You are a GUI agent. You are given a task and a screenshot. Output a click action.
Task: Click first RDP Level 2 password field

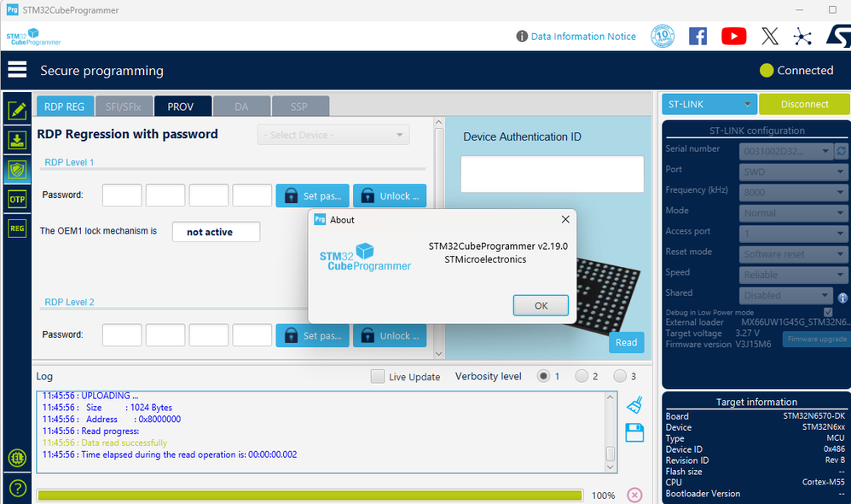pos(122,335)
